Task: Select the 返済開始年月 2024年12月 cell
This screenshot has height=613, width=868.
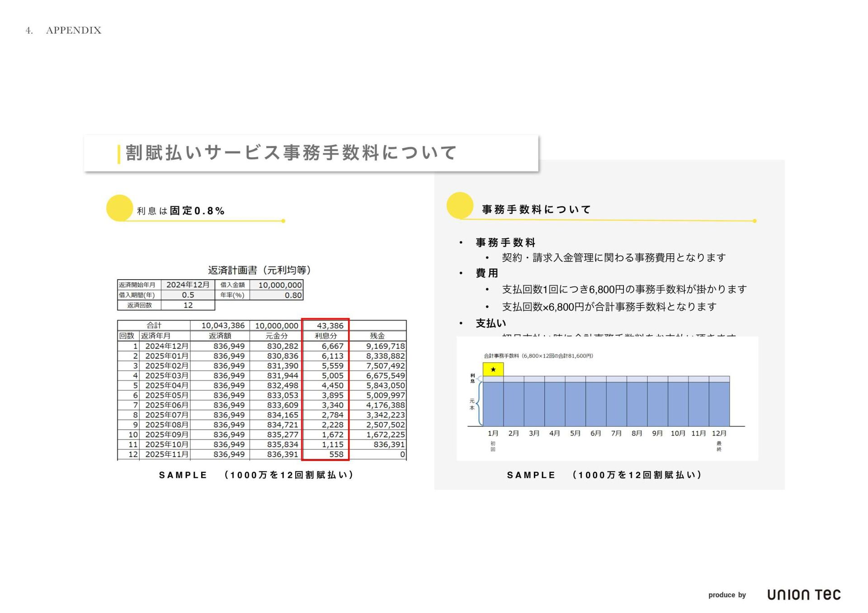Action: pyautogui.click(x=188, y=285)
